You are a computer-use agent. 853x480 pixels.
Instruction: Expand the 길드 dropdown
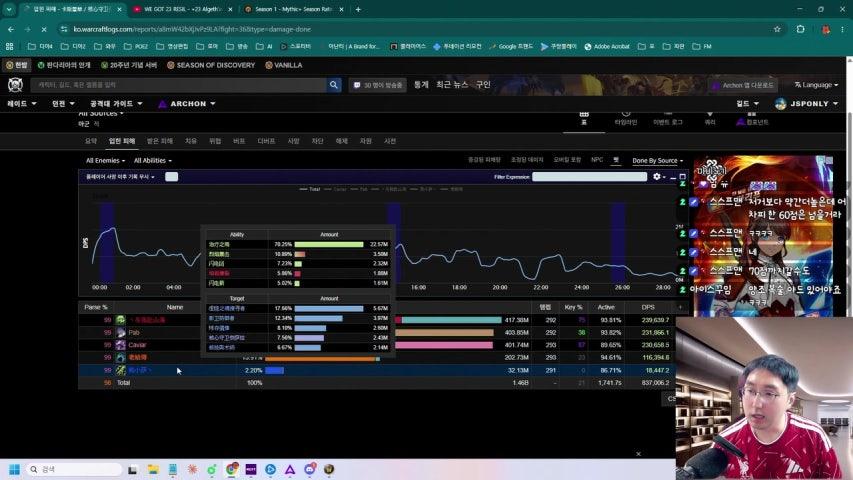point(747,104)
